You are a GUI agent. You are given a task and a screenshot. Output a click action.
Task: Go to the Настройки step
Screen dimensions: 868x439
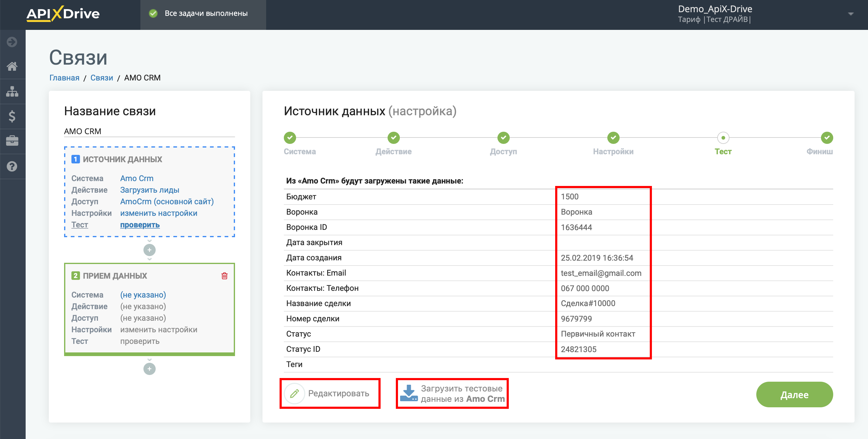(613, 138)
